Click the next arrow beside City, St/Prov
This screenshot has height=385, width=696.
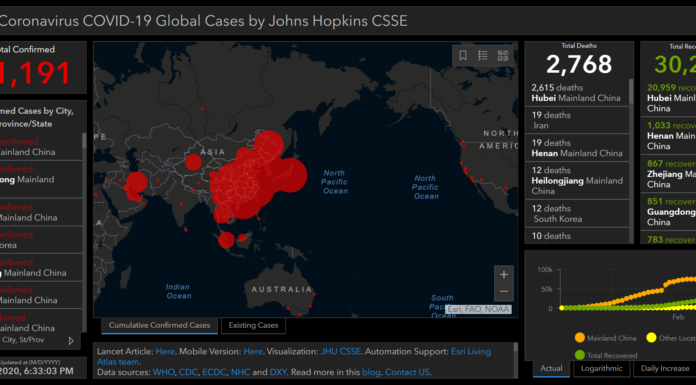(71, 341)
